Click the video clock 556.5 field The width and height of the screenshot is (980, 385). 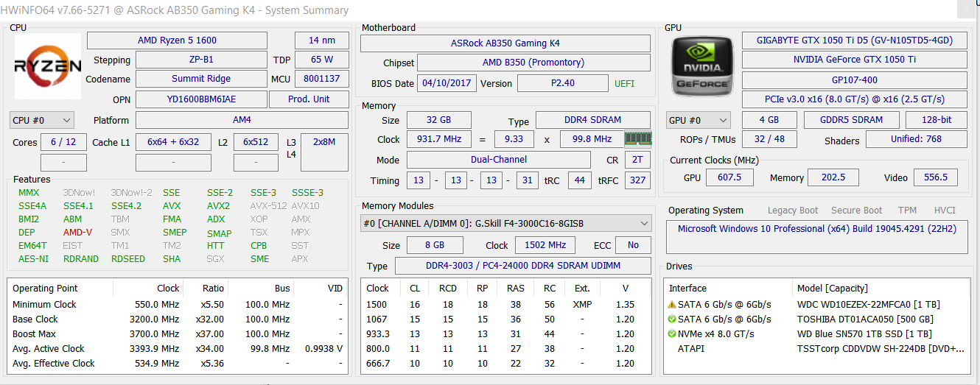pos(936,177)
